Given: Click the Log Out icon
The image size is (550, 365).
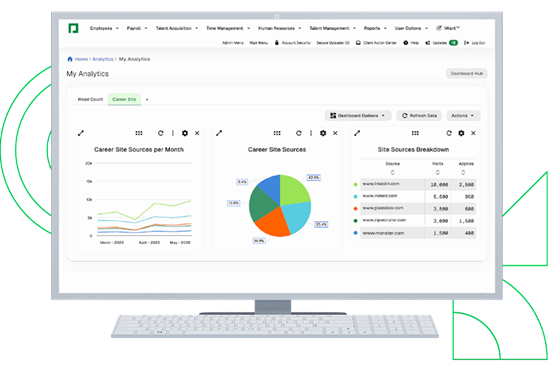Looking at the screenshot, I should tap(467, 43).
